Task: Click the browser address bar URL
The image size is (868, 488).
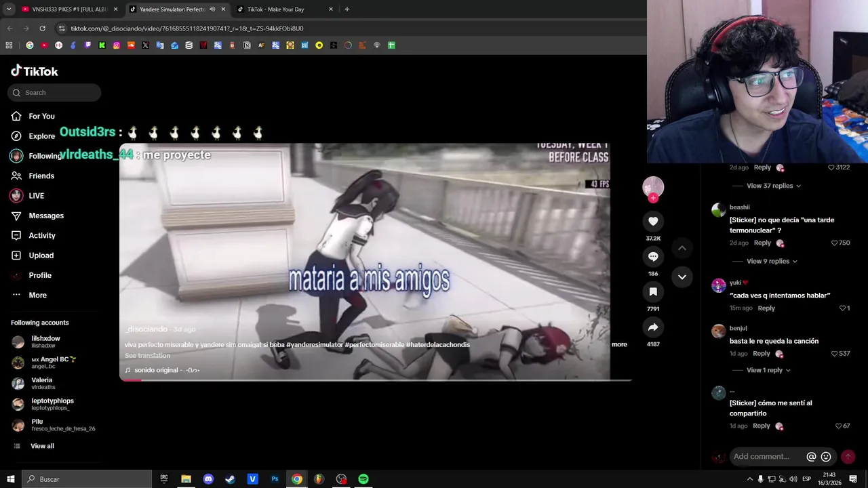Action: click(187, 28)
